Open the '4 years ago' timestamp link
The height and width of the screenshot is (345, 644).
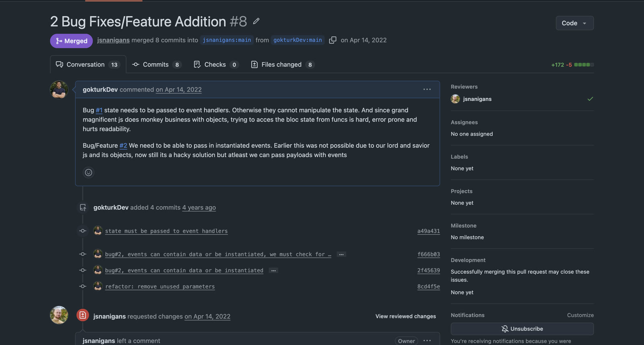click(x=199, y=208)
